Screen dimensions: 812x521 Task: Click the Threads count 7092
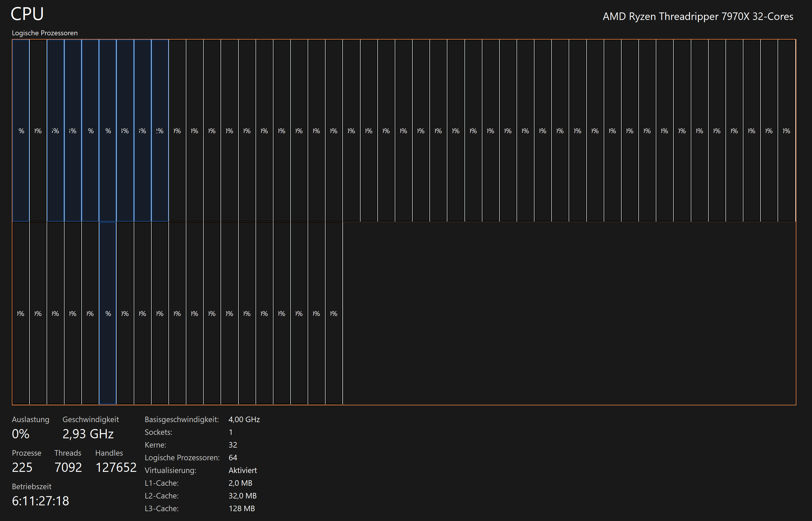pyautogui.click(x=68, y=468)
